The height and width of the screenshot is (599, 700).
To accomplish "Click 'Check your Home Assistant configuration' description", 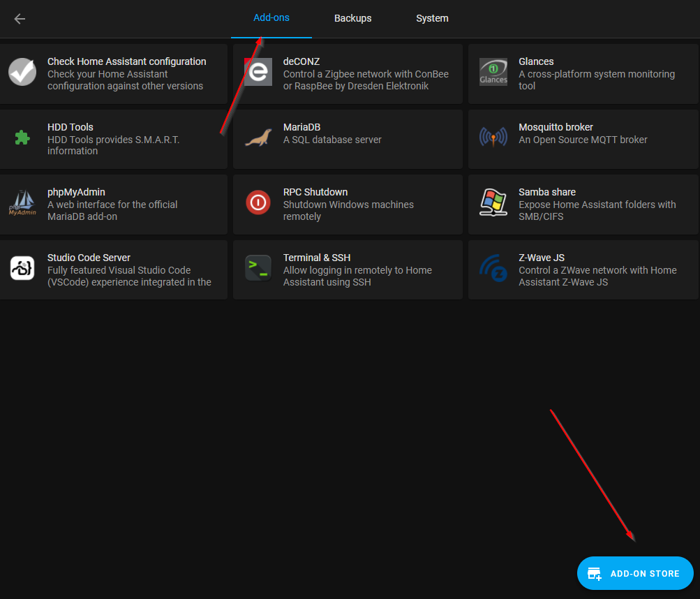I will click(125, 80).
